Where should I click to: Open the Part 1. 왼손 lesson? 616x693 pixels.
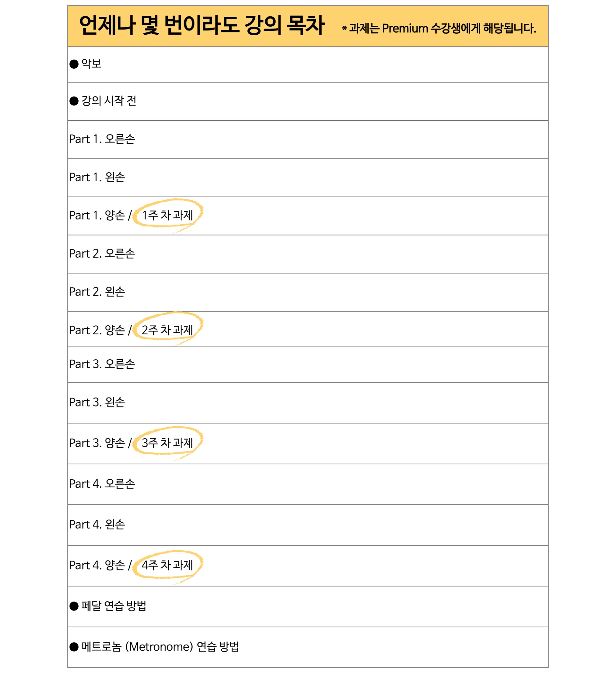(x=97, y=177)
